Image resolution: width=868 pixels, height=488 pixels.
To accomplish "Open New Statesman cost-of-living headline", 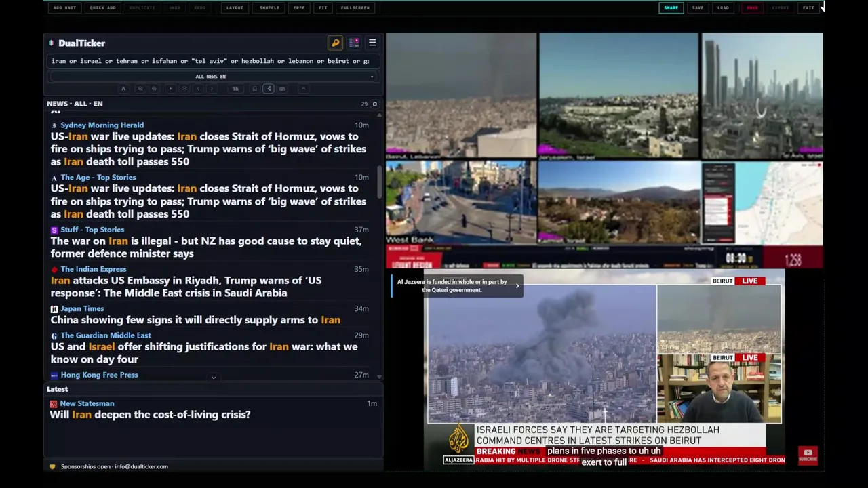I will [150, 415].
